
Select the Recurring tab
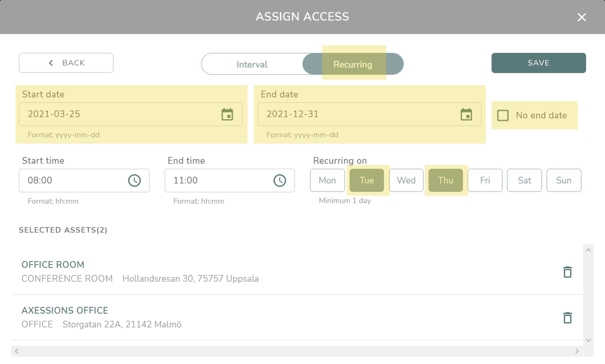tap(353, 64)
